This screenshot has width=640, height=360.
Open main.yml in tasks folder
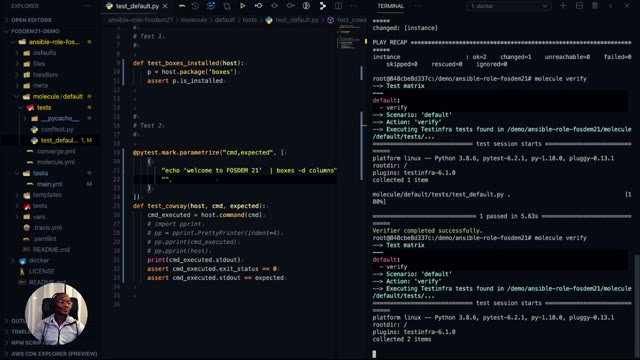[x=49, y=184]
